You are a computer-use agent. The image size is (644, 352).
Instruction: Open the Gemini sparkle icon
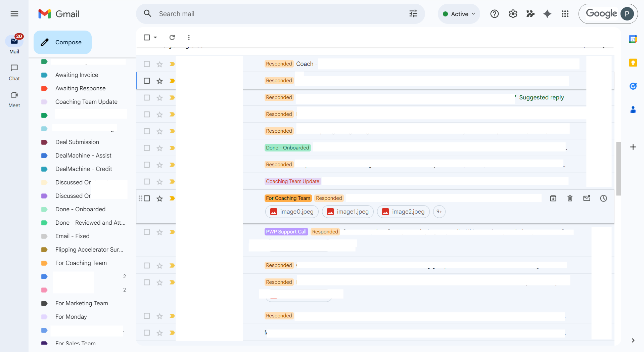point(547,14)
